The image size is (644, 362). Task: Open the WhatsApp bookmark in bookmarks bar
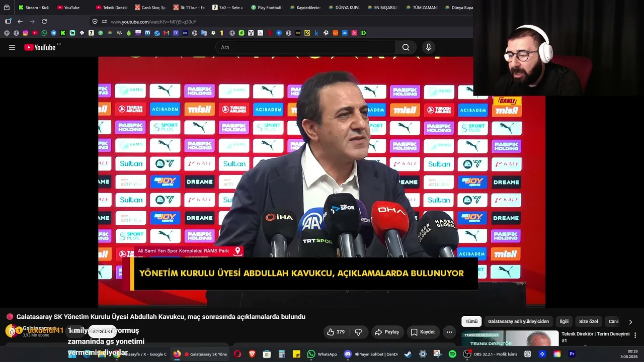pyautogui.click(x=44, y=33)
